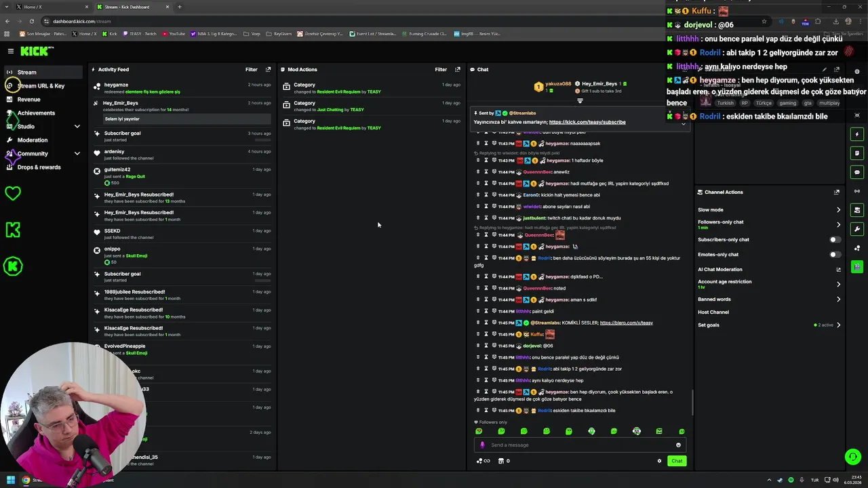Open Chrome from the Windows taskbar
Screen dimensions: 868x488
(26, 480)
